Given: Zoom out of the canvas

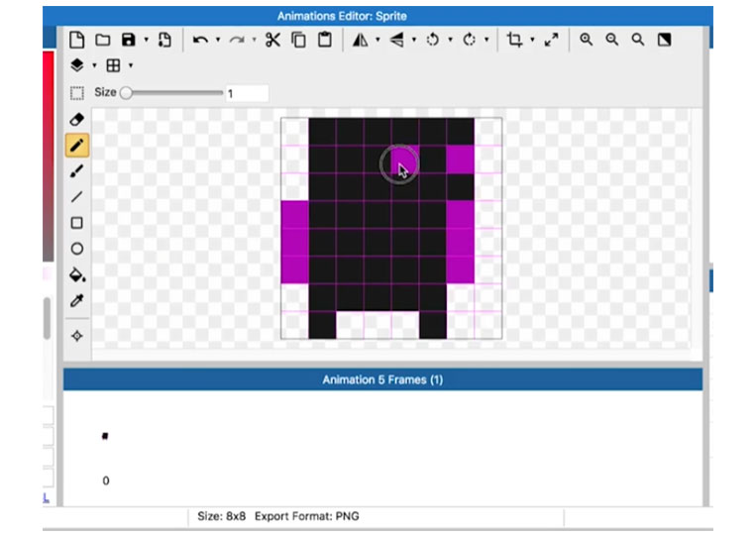Looking at the screenshot, I should point(612,40).
